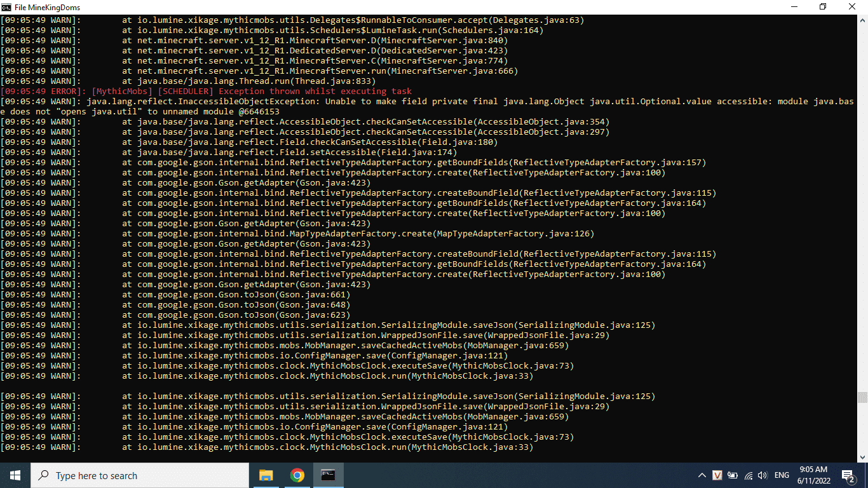Click the MinecraftServer.java:774 stack line
The image size is (868, 488).
coord(254,61)
